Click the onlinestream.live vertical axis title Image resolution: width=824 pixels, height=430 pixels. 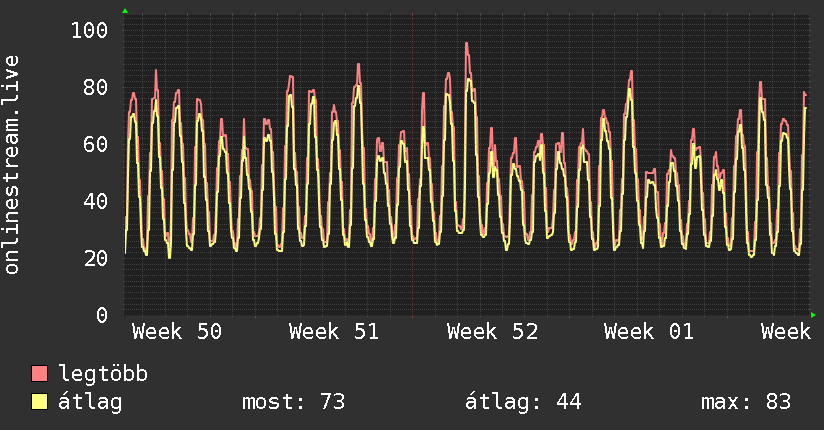tap(12, 165)
